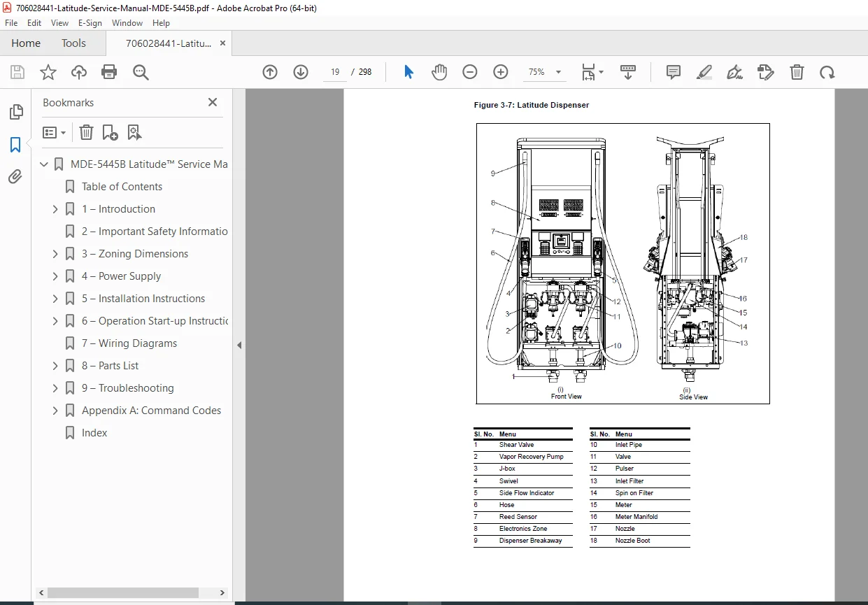
Task: Close the 706028441-Latitude document tab
Action: (222, 43)
